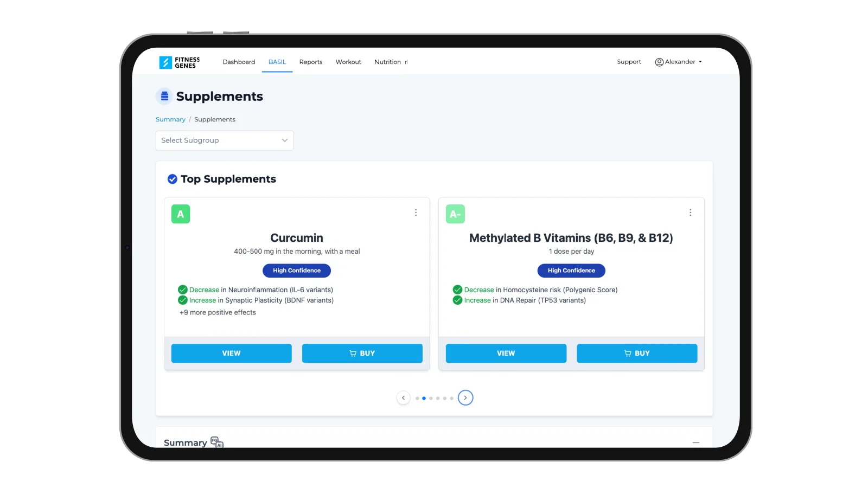Click the Top Supplements checkmark icon
The height and width of the screenshot is (488, 868).
coord(173,179)
